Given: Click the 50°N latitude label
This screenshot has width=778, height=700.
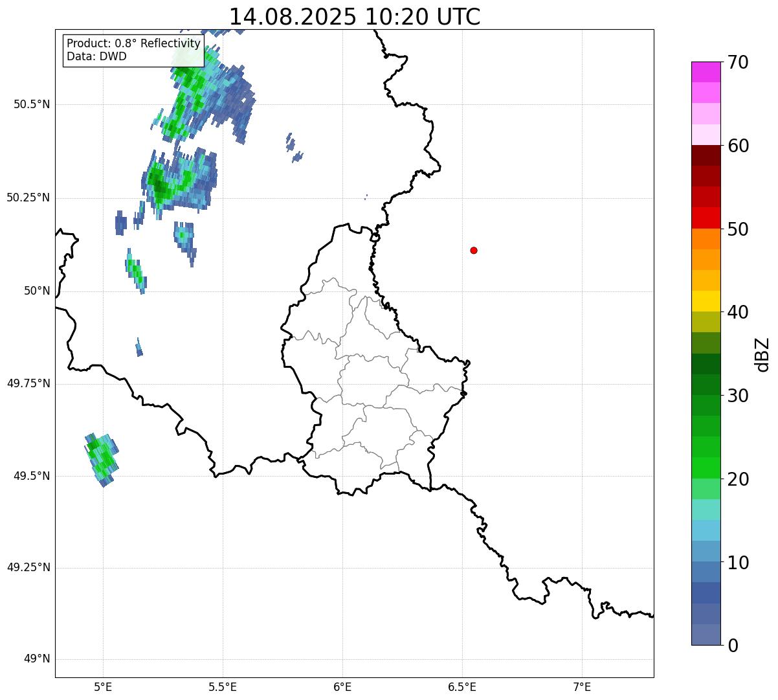Looking at the screenshot, I should [37, 291].
